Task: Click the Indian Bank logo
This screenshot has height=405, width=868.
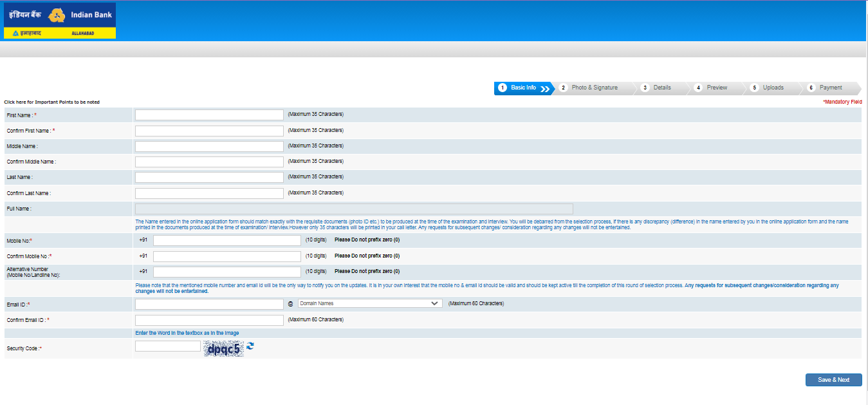Action: pos(60,21)
